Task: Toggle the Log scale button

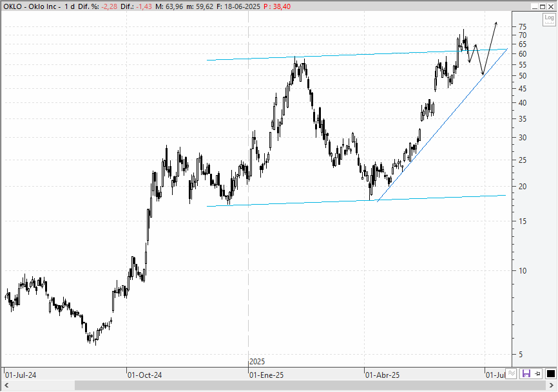Action: [x=549, y=19]
